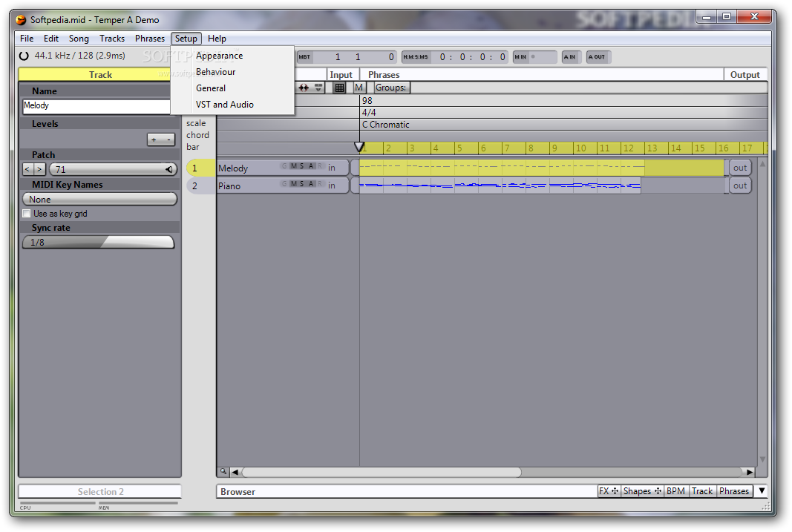Screen dimensions: 792x532
Task: Click the zoom magnifier icon near scrollbar
Action: [223, 472]
